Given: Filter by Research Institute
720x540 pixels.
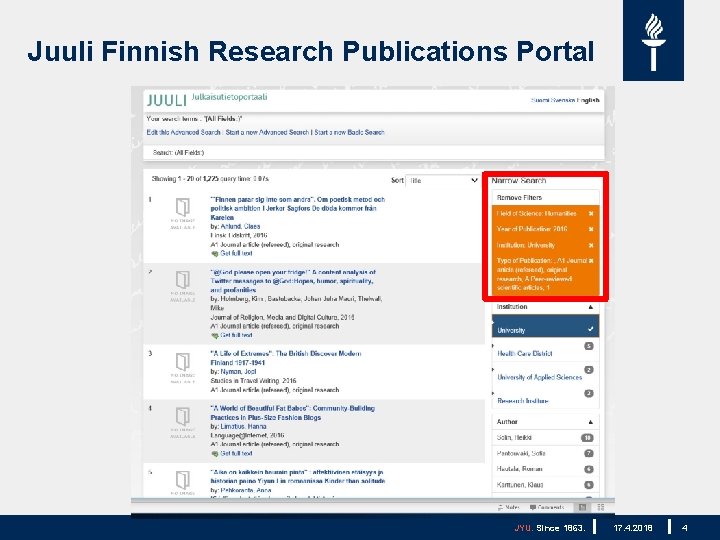Looking at the screenshot, I should (x=523, y=401).
